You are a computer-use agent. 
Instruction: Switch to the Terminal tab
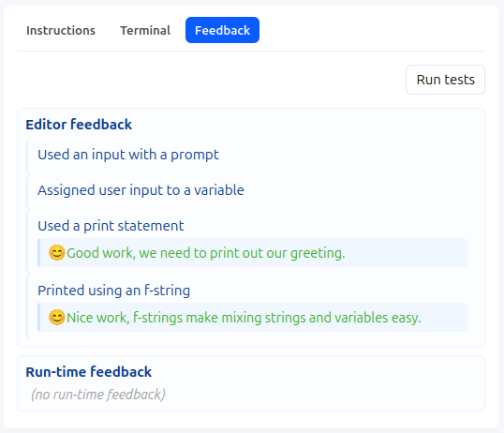click(x=145, y=30)
